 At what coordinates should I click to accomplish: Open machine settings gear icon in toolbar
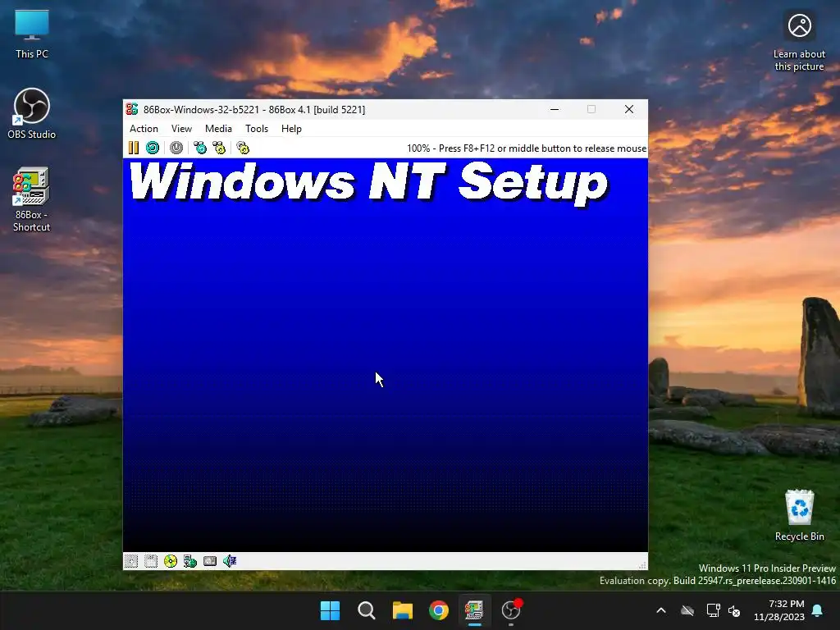coord(243,148)
